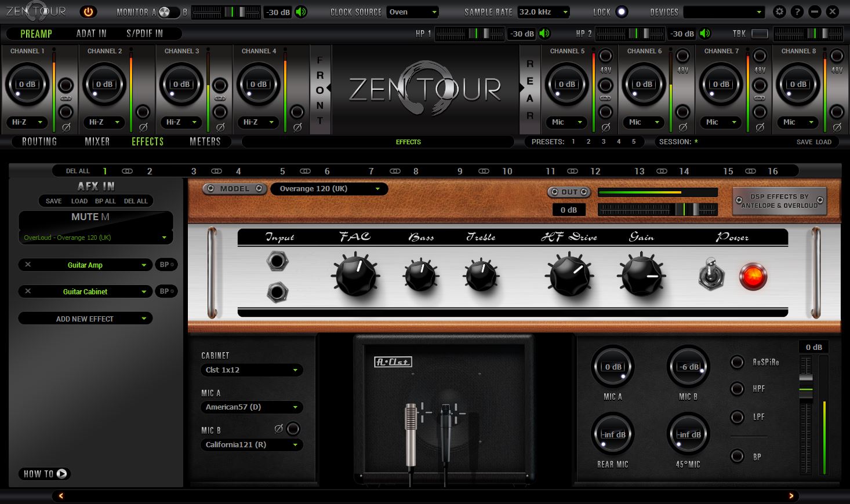Click the front panel arrow
Screen dimensions: 850x504
click(x=329, y=88)
